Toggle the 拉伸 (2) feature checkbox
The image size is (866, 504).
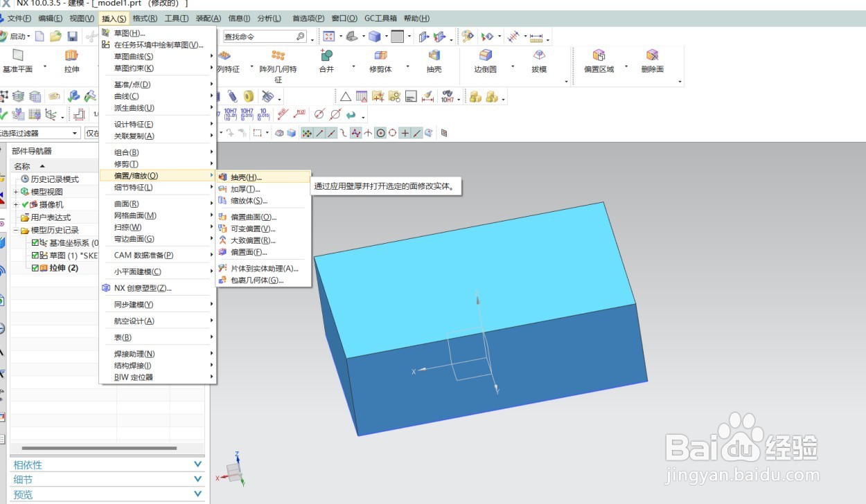point(36,268)
